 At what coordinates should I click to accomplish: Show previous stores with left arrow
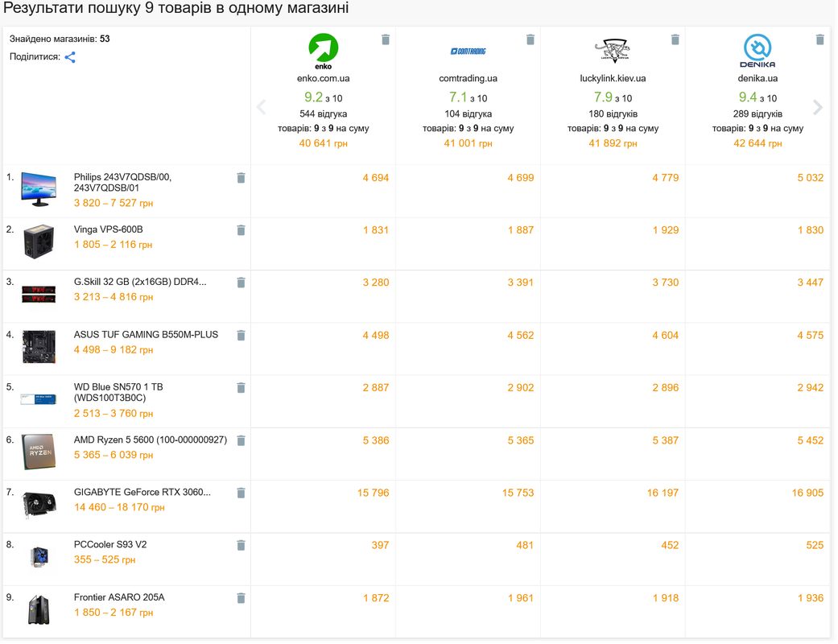click(x=262, y=107)
